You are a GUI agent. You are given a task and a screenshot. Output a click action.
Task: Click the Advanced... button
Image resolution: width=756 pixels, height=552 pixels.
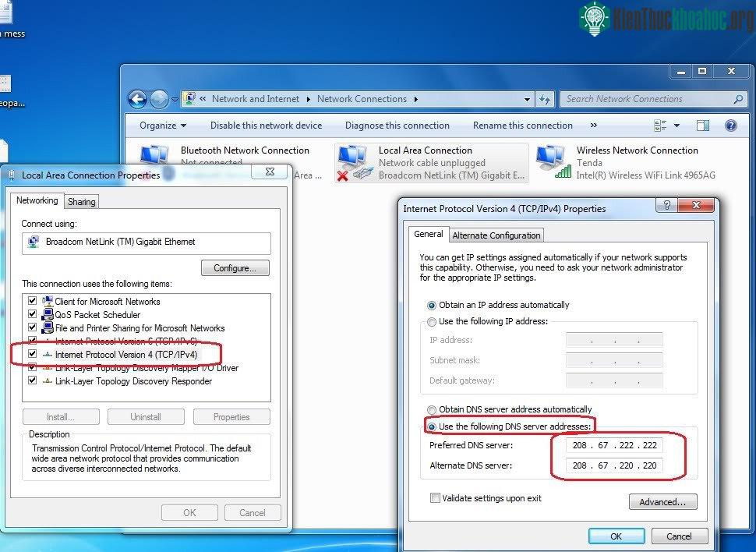(x=662, y=502)
